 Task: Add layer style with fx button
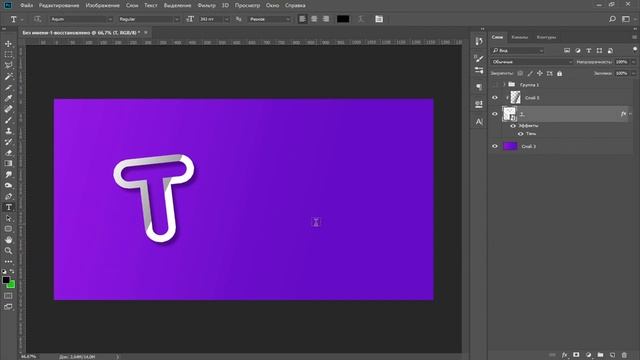564,355
